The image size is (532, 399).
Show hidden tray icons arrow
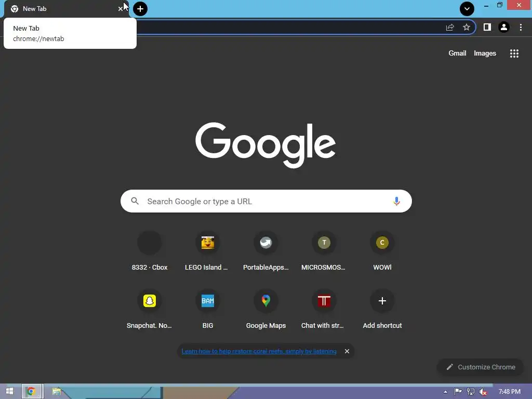(445, 392)
